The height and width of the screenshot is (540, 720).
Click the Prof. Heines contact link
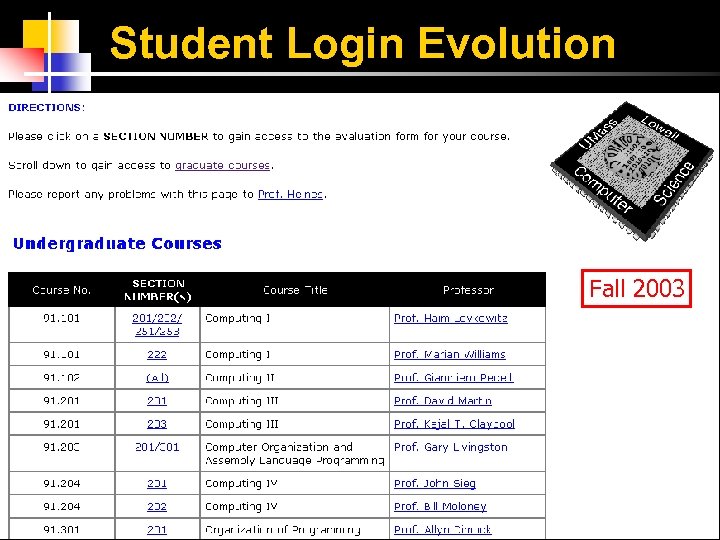291,194
